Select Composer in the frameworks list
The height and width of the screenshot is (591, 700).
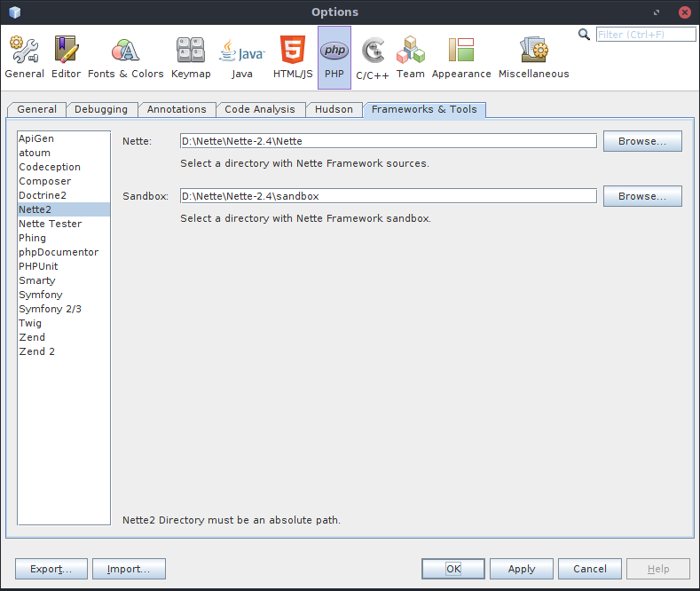64,181
